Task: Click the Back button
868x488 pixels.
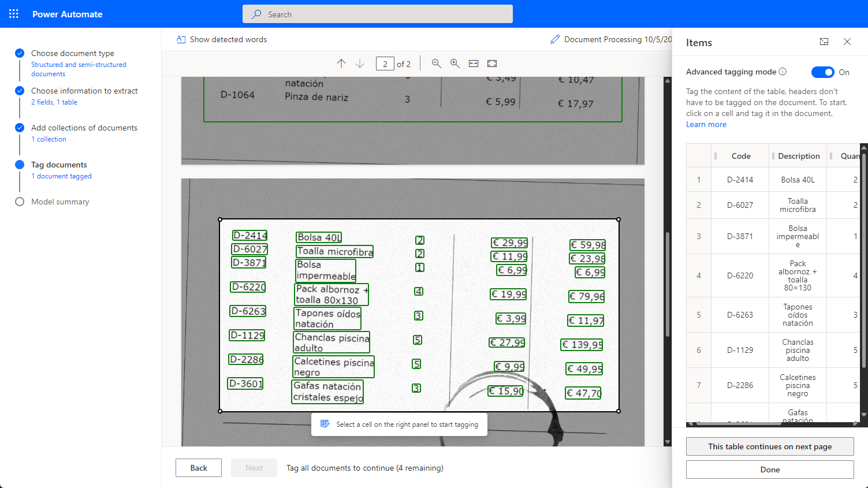Action: 199,468
